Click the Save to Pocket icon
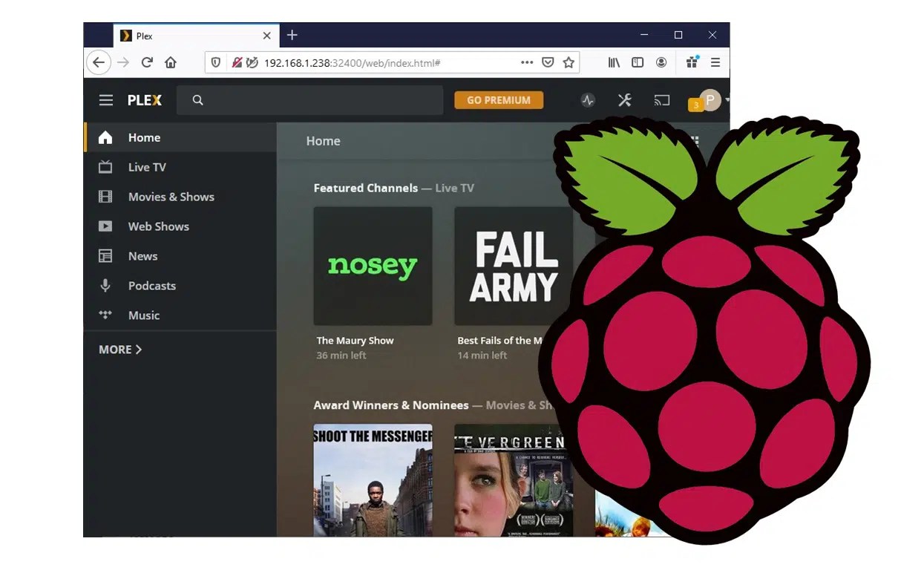 548,62
